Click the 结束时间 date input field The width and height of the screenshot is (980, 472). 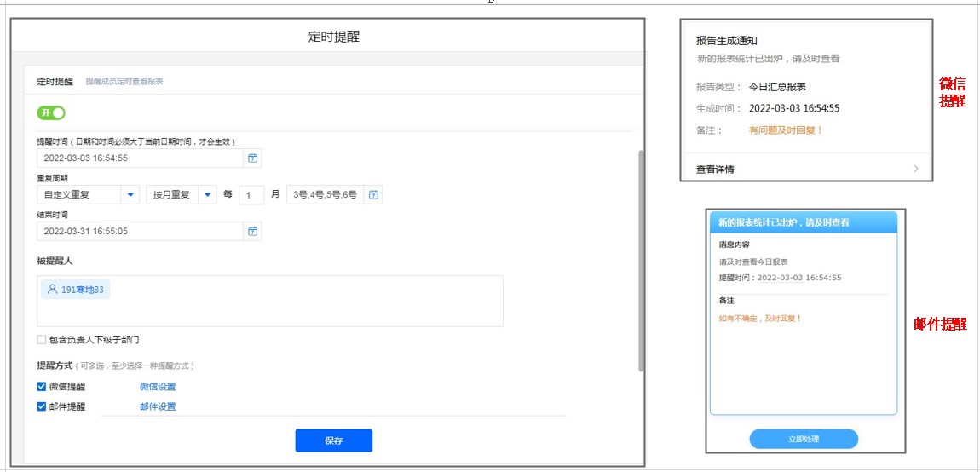pyautogui.click(x=141, y=232)
